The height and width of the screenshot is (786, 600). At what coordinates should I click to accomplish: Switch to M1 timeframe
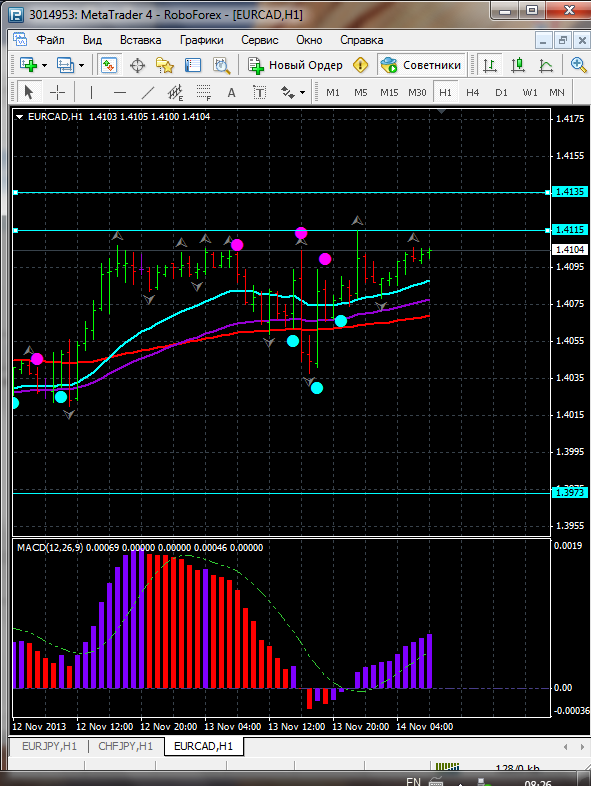[333, 93]
